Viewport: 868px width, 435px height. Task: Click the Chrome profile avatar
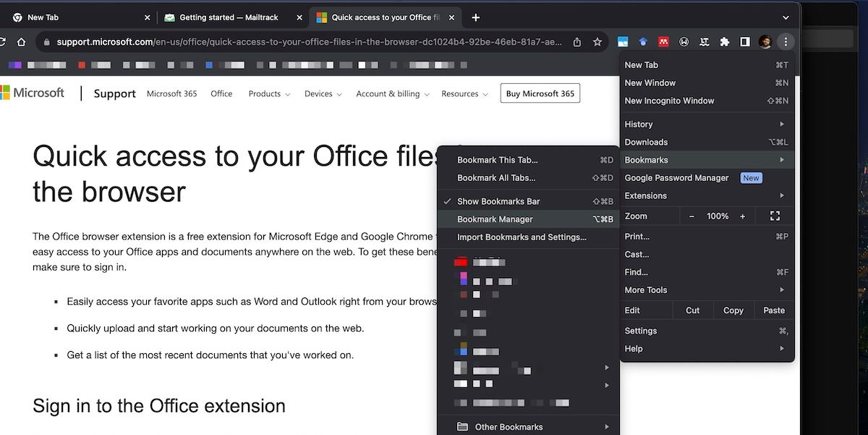pos(765,41)
